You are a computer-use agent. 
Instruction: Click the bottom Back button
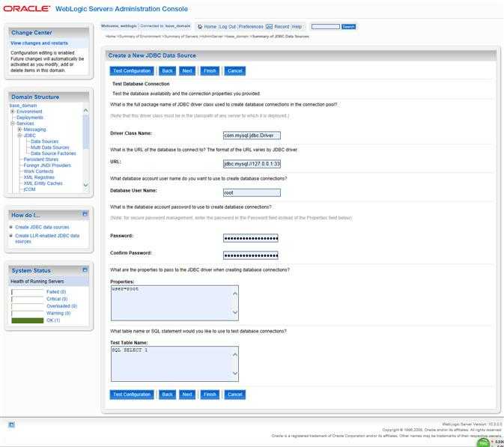click(x=168, y=395)
